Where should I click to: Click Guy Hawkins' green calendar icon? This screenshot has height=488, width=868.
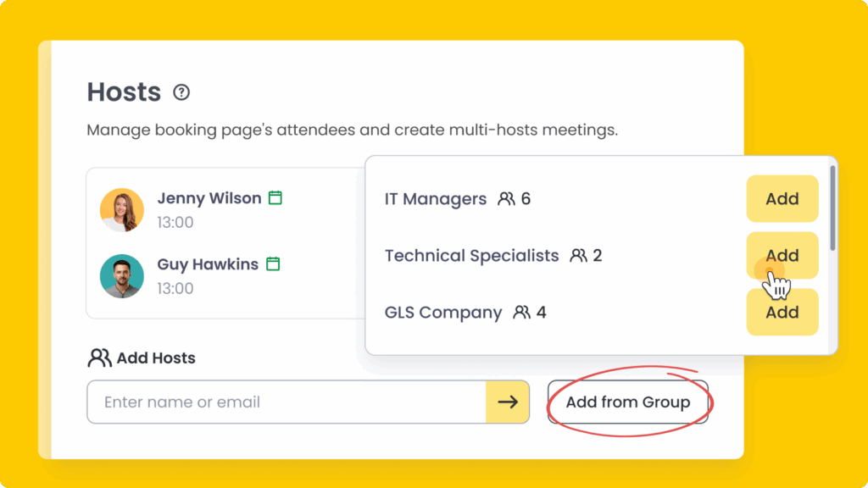(273, 264)
